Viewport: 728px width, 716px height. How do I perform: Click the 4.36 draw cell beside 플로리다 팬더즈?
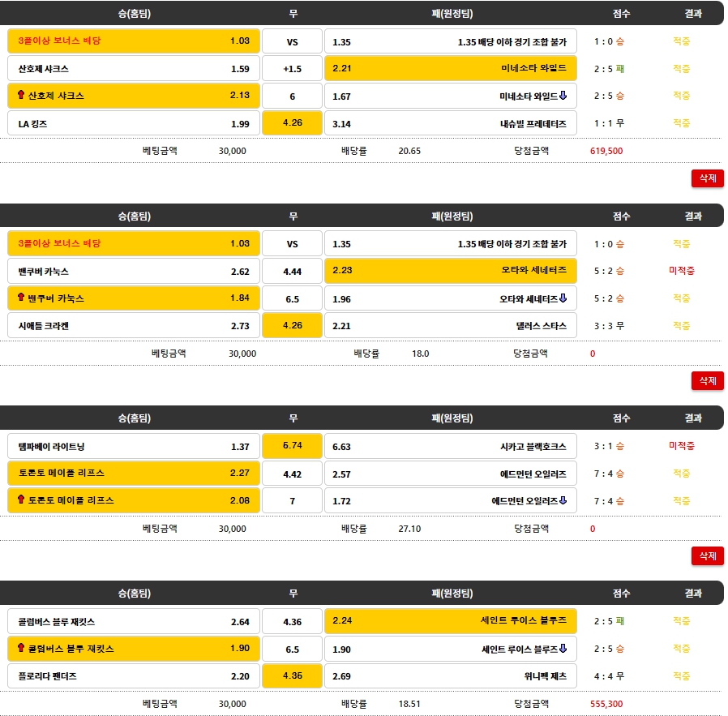pyautogui.click(x=292, y=675)
